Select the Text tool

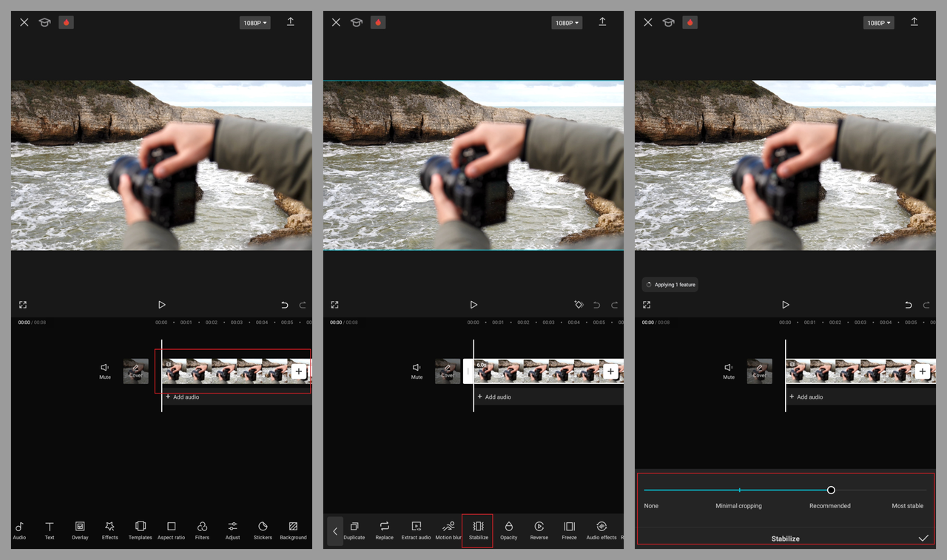pyautogui.click(x=50, y=530)
